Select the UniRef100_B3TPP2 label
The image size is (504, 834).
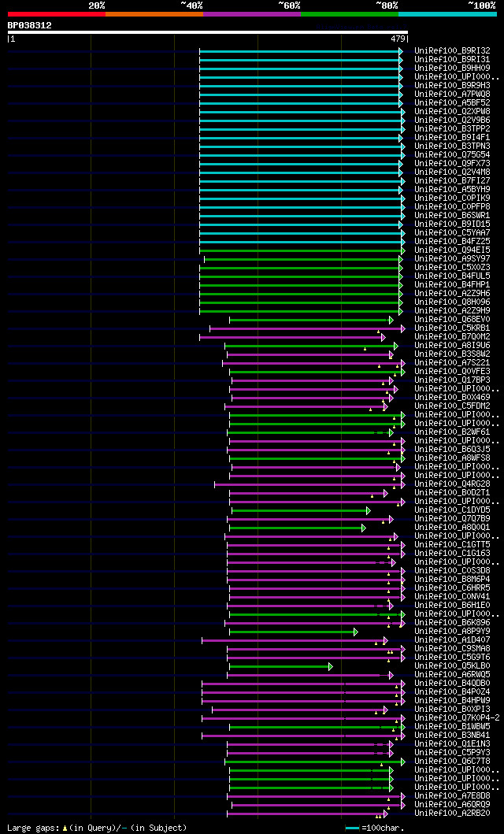click(453, 128)
